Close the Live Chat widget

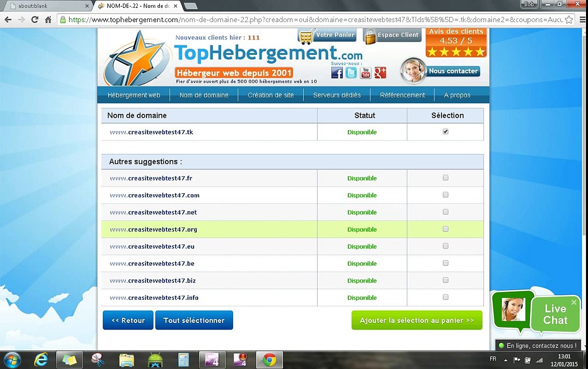pos(574,302)
